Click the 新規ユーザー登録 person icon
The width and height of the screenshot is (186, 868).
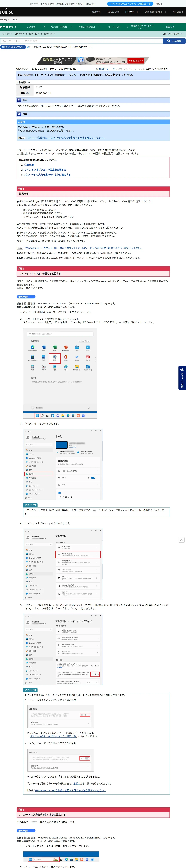17,34
